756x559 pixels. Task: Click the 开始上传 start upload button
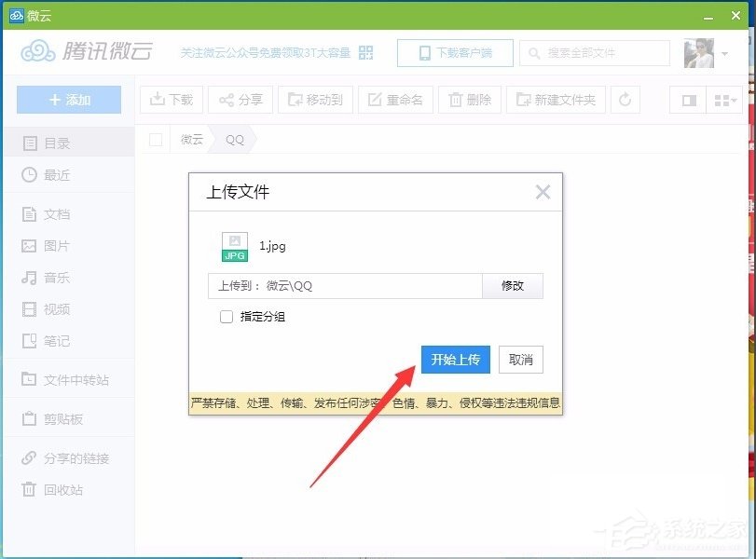coord(456,360)
